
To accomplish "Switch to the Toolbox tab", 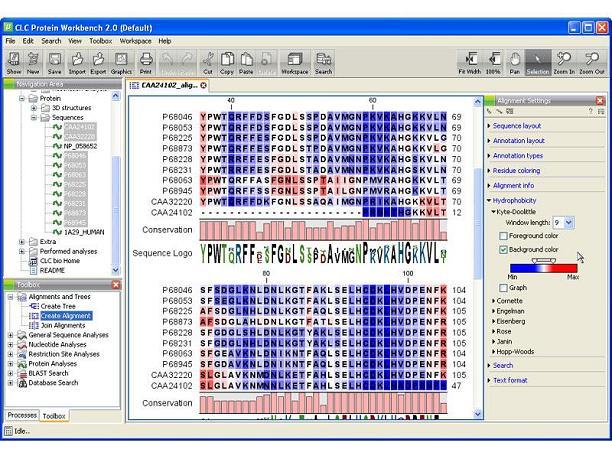I will click(54, 416).
